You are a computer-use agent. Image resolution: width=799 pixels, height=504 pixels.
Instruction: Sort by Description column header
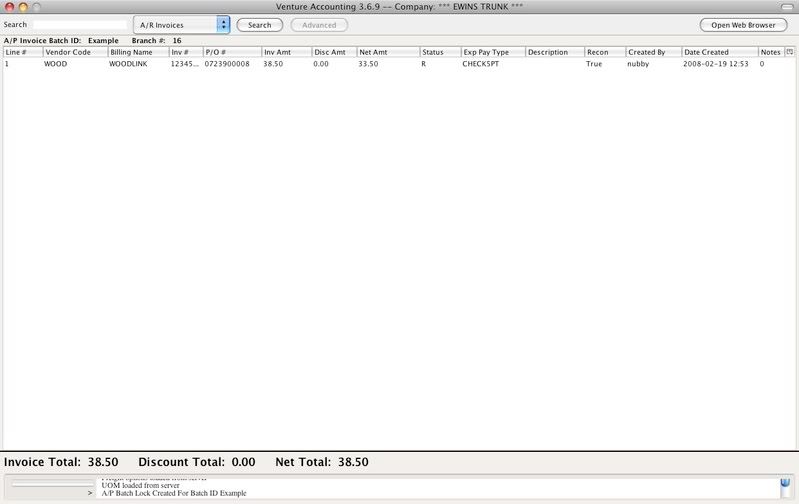[555, 52]
